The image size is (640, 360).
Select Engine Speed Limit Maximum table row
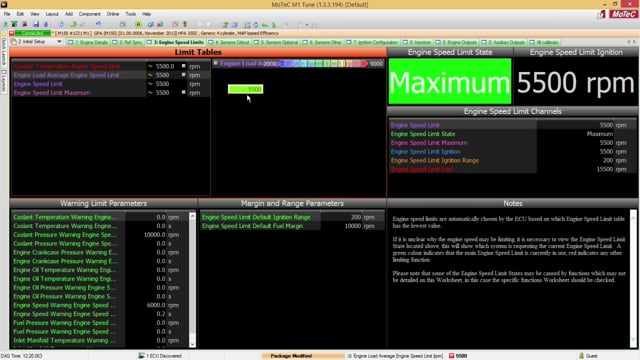pos(110,93)
